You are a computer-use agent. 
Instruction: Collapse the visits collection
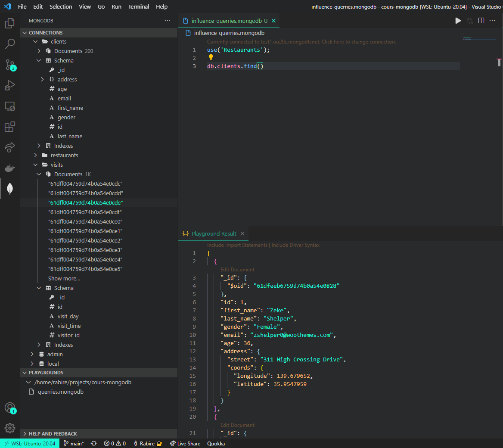tap(35, 165)
